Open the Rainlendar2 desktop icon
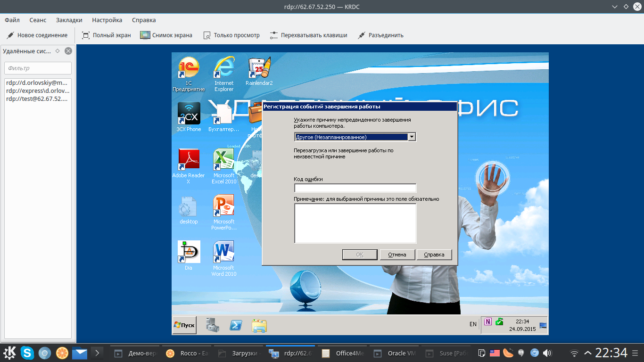Viewport: 644px width, 362px height. click(259, 72)
